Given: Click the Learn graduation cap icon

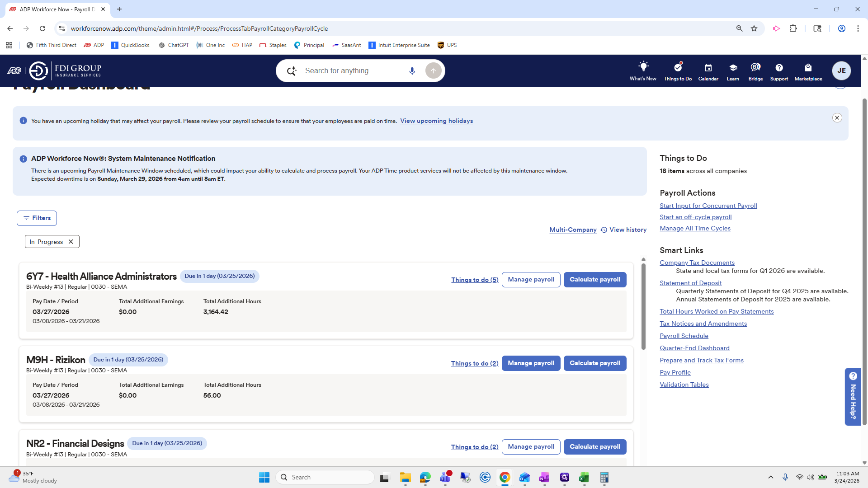Looking at the screenshot, I should click(x=733, y=68).
